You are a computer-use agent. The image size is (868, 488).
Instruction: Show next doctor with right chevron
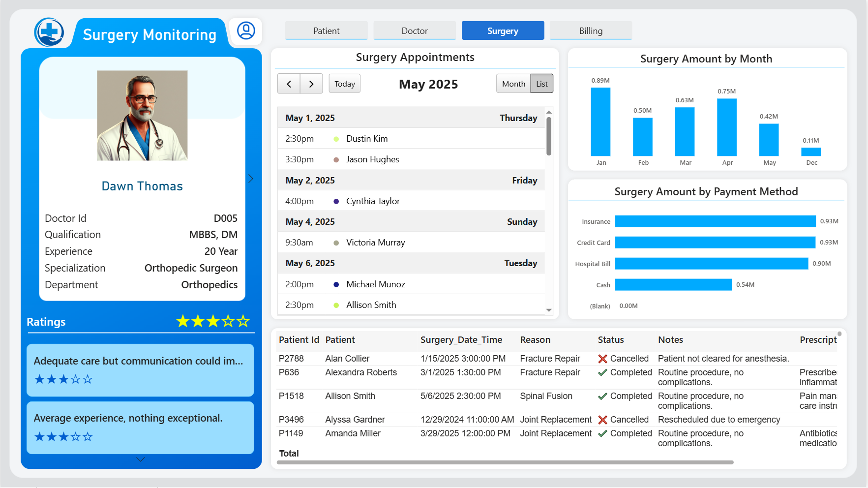251,179
